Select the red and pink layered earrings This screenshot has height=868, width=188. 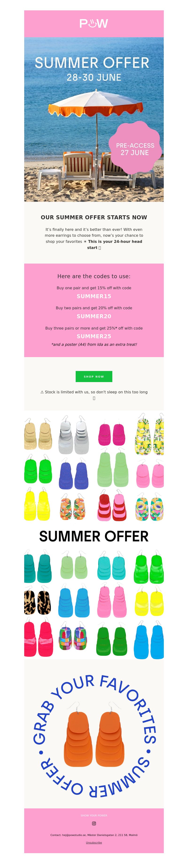tap(112, 505)
